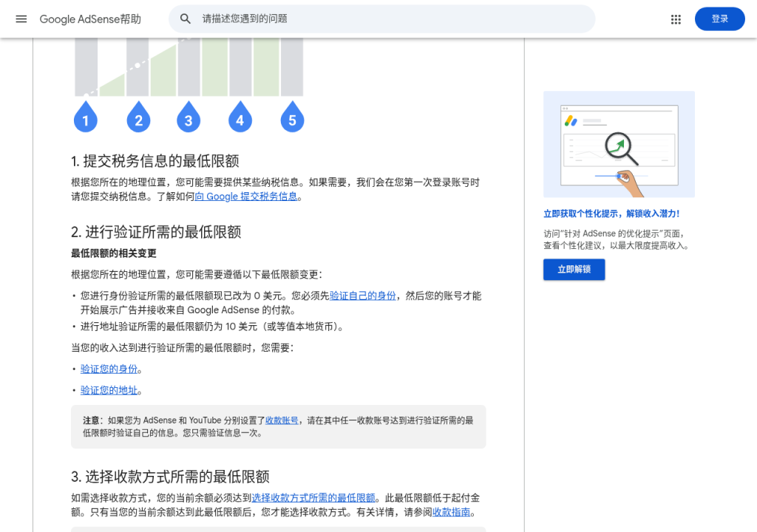The height and width of the screenshot is (532, 757).
Task: Click step marker 2 droplet
Action: (138, 117)
